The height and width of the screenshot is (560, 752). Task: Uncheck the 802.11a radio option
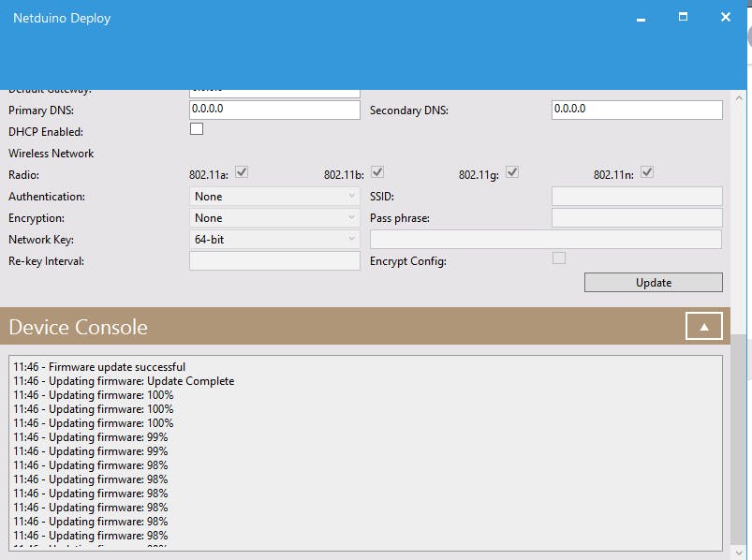pyautogui.click(x=242, y=171)
